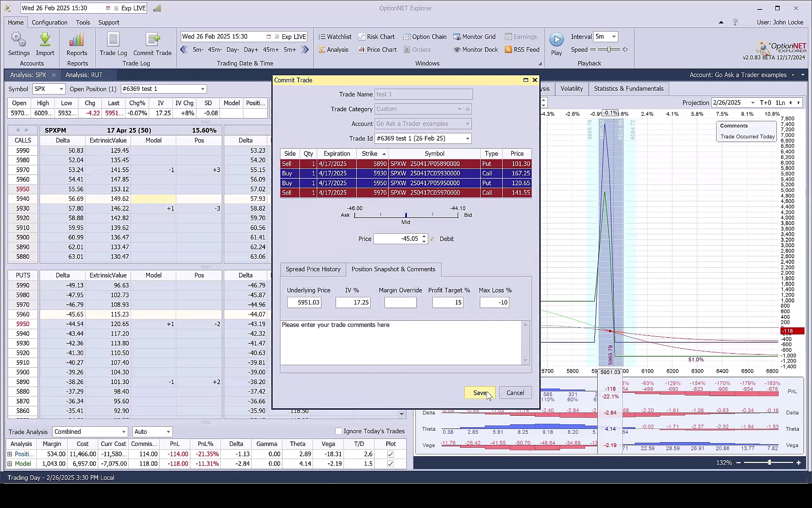Click the Profit Target % field
The width and height of the screenshot is (812, 508).
[x=448, y=302]
